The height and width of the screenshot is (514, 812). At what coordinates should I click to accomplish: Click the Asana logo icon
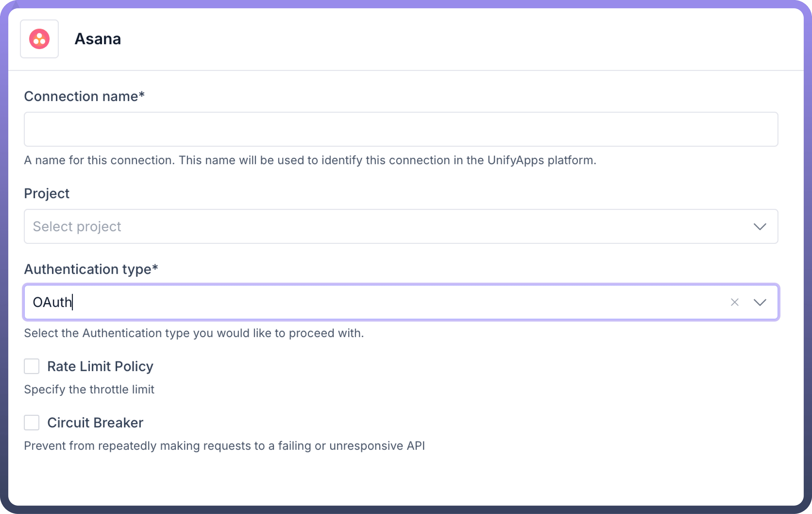(x=39, y=39)
